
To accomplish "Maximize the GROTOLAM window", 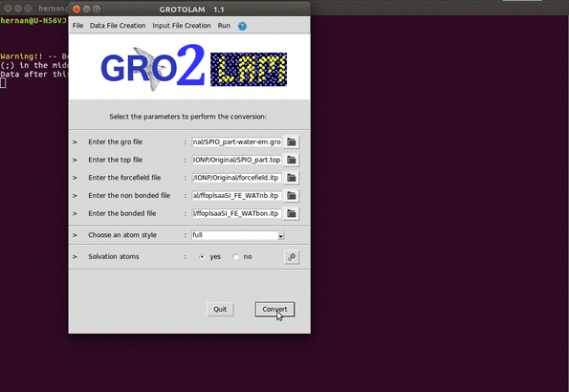I will point(97,9).
